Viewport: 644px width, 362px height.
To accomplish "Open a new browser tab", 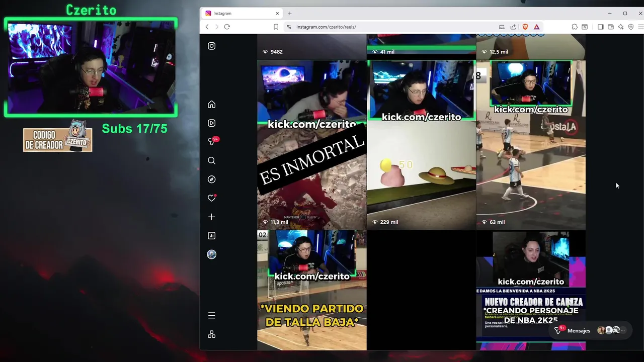I will coord(290,13).
